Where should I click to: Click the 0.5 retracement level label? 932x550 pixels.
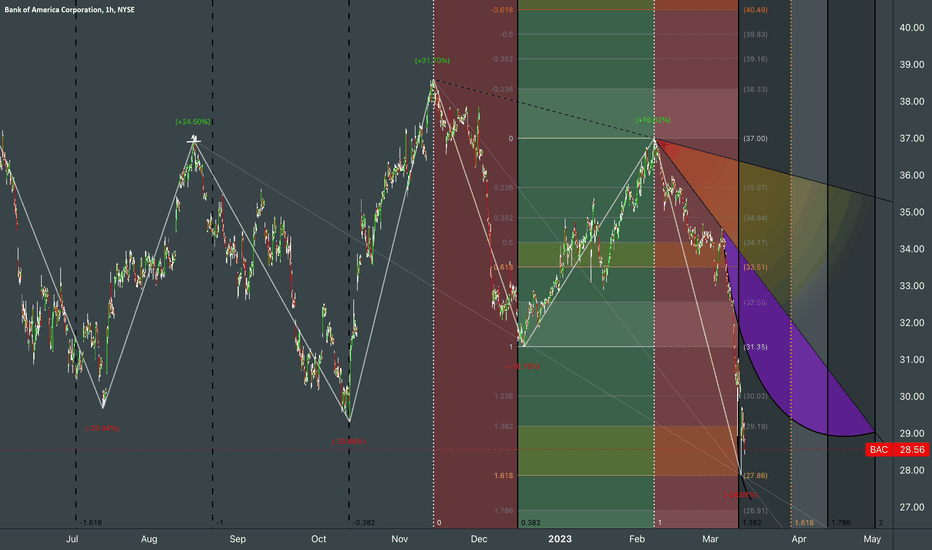[x=508, y=243]
